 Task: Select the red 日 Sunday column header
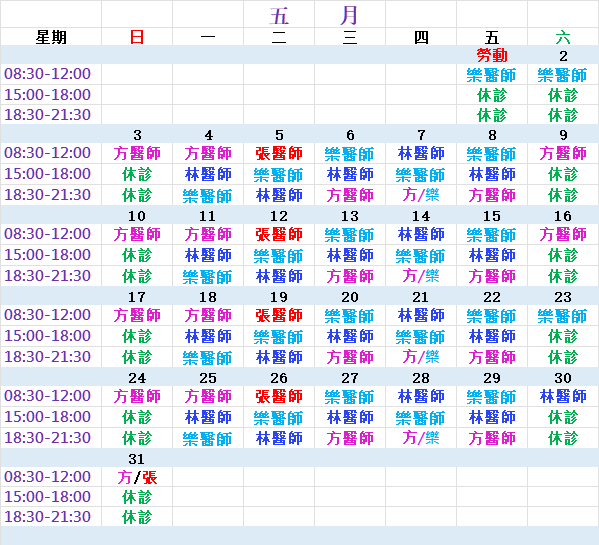137,37
